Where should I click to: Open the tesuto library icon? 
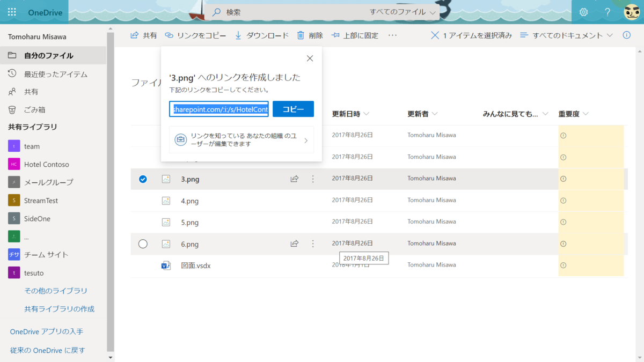[14, 273]
